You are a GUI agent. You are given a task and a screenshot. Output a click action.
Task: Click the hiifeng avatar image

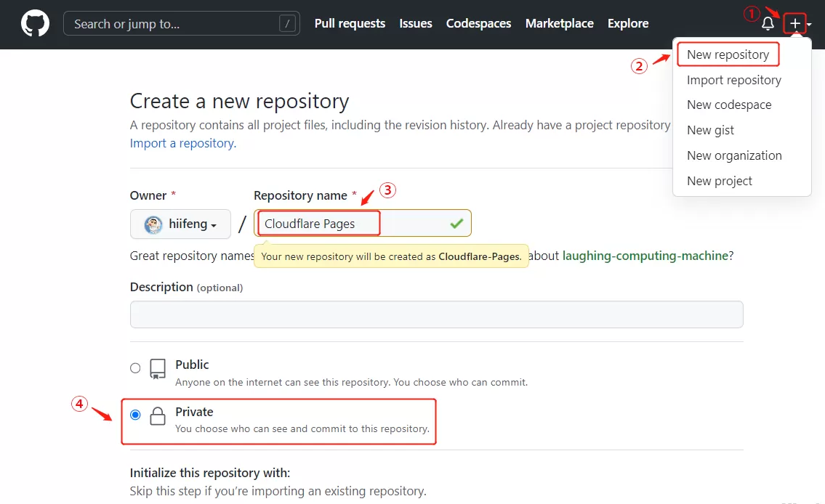(153, 224)
